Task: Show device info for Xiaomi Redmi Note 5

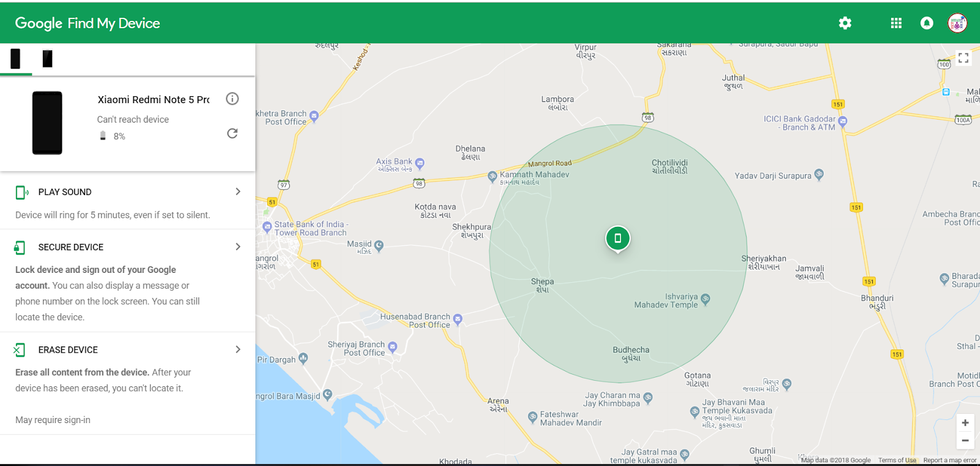Action: click(x=232, y=99)
